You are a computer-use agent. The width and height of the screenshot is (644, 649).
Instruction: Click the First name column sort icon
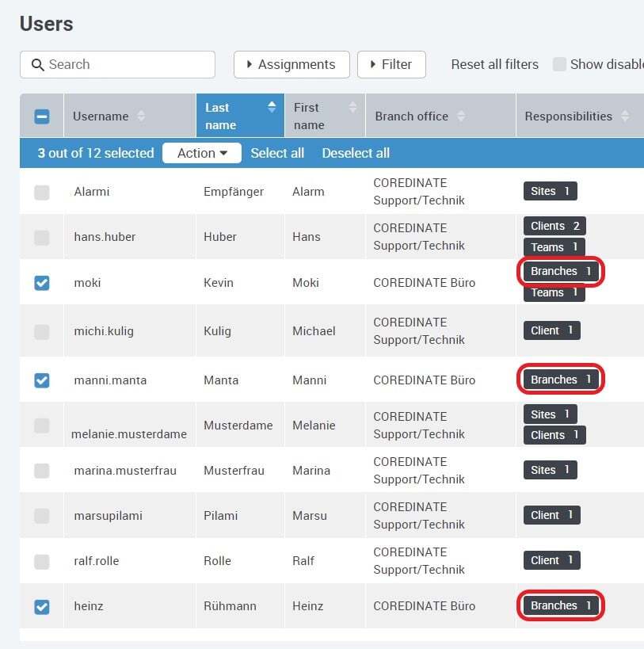(x=352, y=107)
